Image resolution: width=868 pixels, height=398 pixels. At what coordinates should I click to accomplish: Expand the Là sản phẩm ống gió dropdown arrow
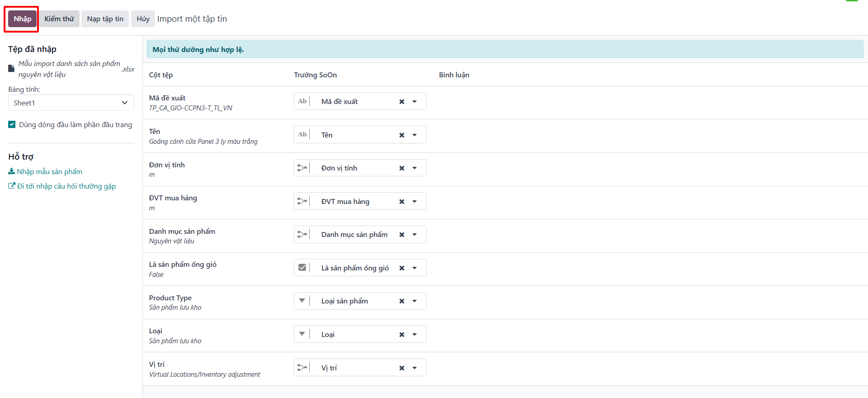415,268
